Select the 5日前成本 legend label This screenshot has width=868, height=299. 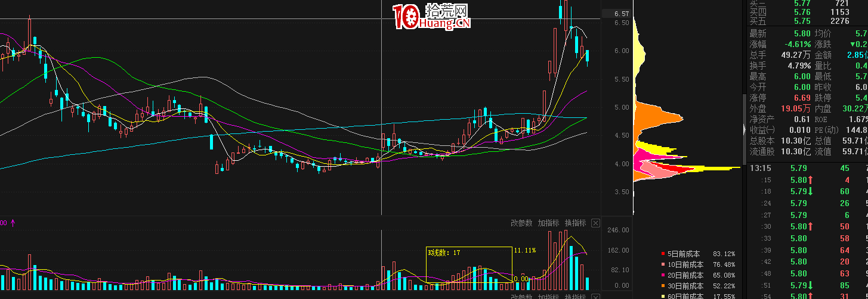coord(685,254)
